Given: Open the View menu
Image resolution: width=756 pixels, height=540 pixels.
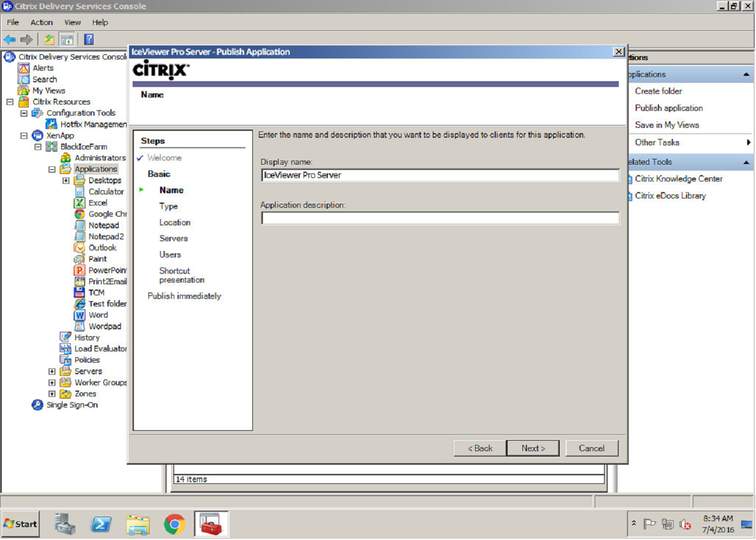Looking at the screenshot, I should pyautogui.click(x=72, y=23).
